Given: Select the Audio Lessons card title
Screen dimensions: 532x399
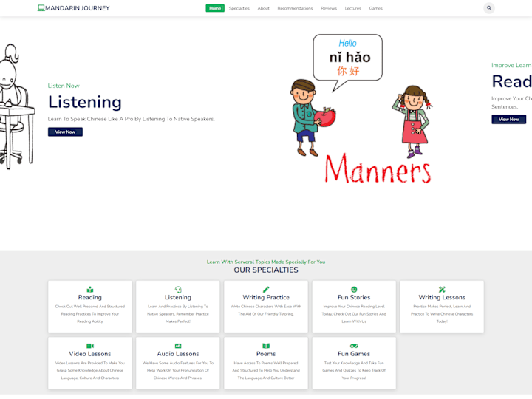Looking at the screenshot, I should (x=178, y=354).
